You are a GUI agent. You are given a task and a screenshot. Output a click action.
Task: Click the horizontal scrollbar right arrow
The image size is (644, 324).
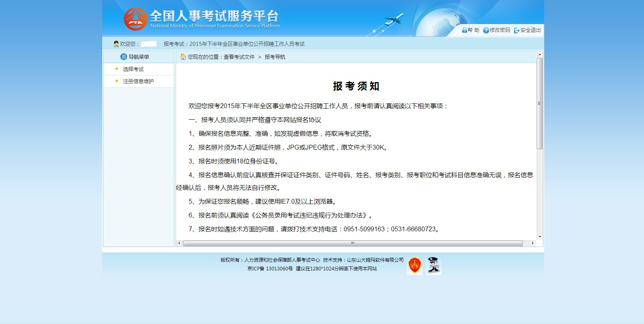(x=533, y=243)
